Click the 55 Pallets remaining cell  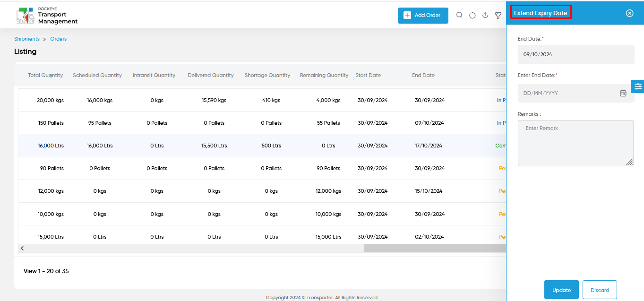[328, 123]
